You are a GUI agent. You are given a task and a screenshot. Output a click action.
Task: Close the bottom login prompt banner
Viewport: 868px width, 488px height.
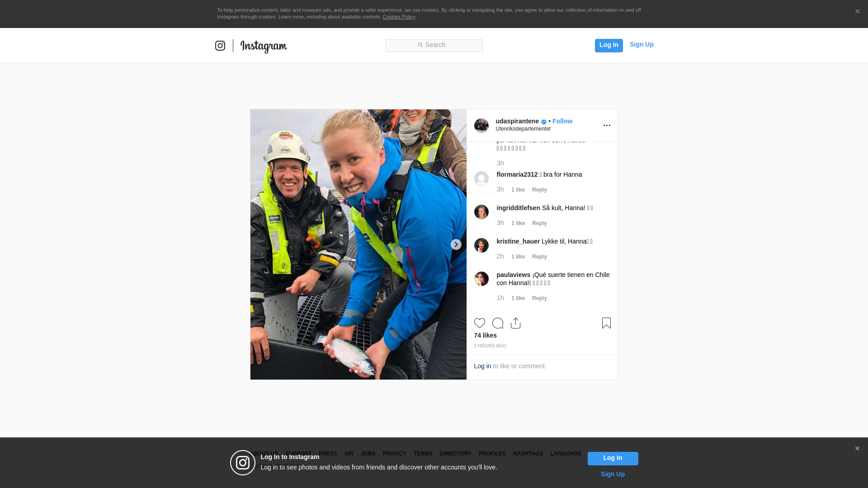(x=857, y=449)
